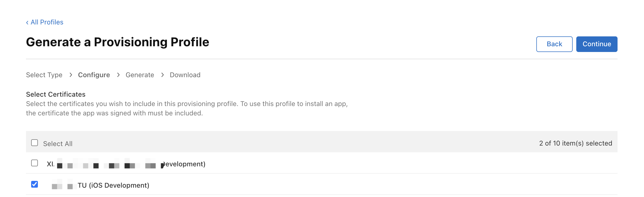Click the chevron before Download
The width and height of the screenshot is (644, 197).
pos(162,75)
